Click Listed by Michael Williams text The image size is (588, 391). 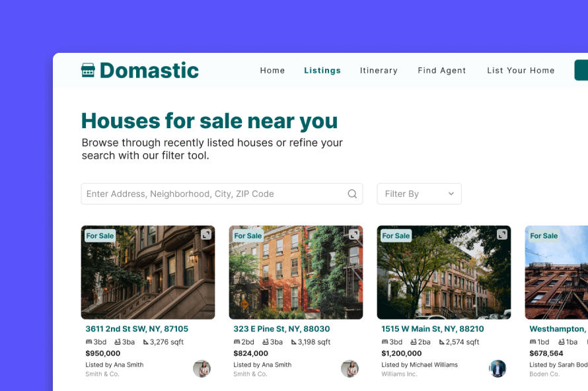420,365
